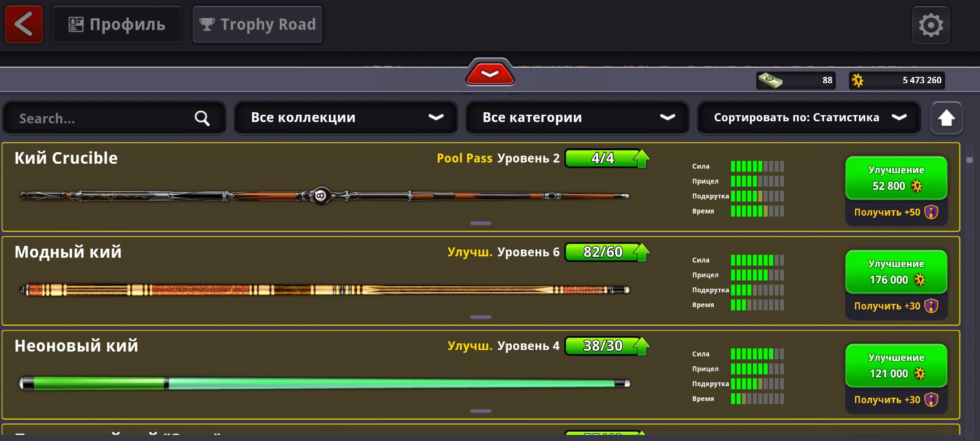980x441 pixels.
Task: Open the Профиль tab
Action: (x=117, y=24)
